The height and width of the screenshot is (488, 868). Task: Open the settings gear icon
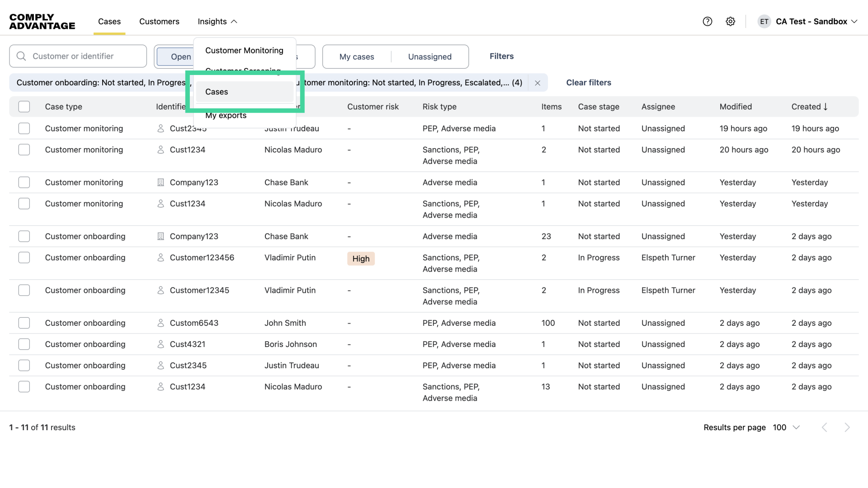[x=730, y=21]
